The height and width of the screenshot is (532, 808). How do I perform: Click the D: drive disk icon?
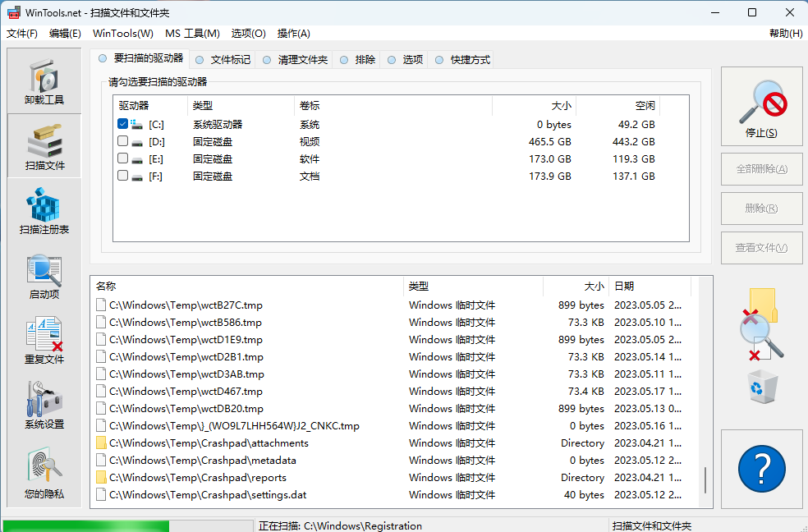[136, 142]
